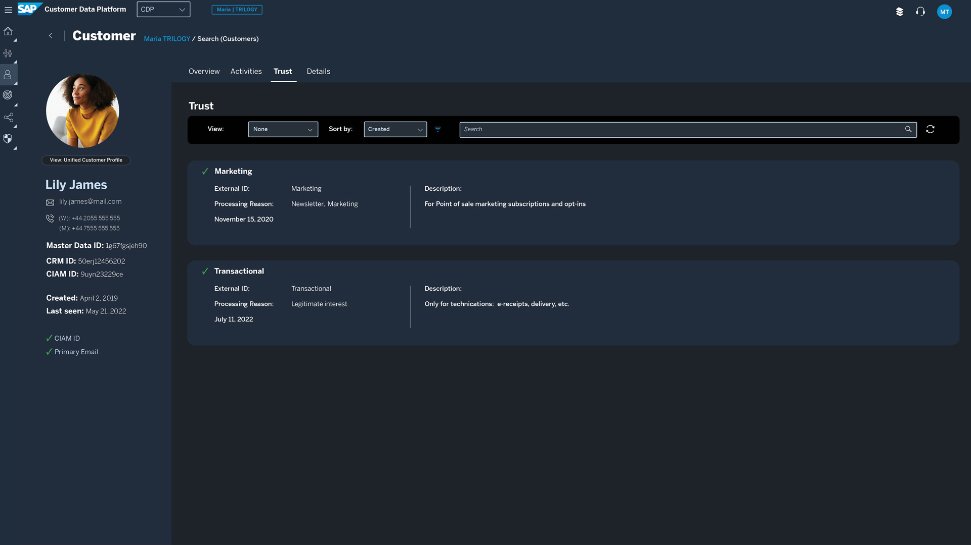Refresh the Trust list
971x545 pixels.
[930, 129]
